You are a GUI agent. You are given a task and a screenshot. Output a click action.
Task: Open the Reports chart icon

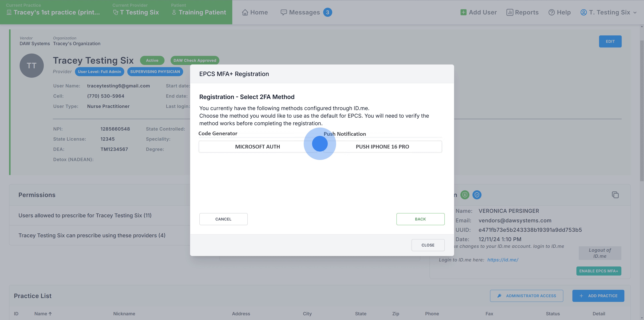click(509, 12)
